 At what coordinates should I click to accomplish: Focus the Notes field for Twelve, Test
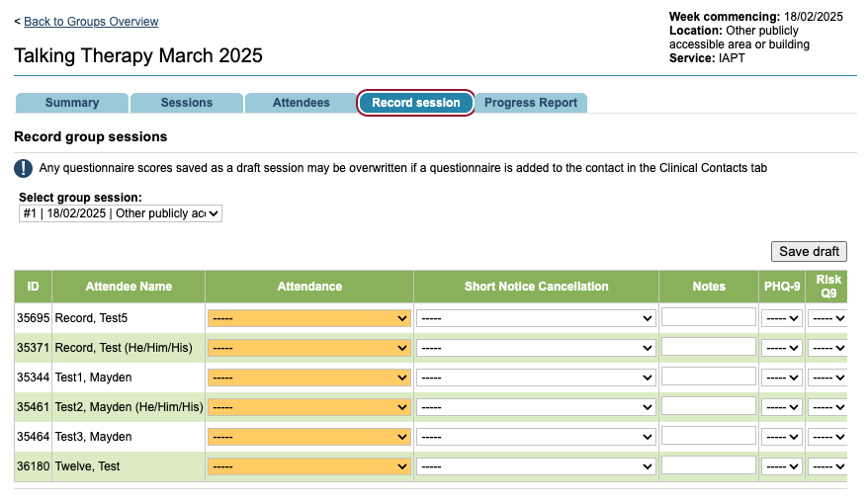point(708,465)
